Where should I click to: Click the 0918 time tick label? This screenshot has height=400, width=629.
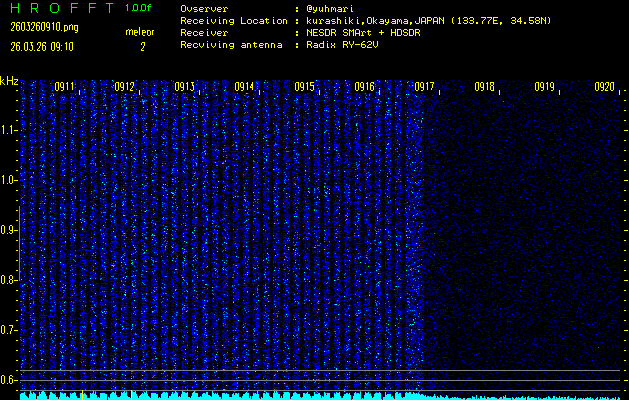[x=485, y=87]
